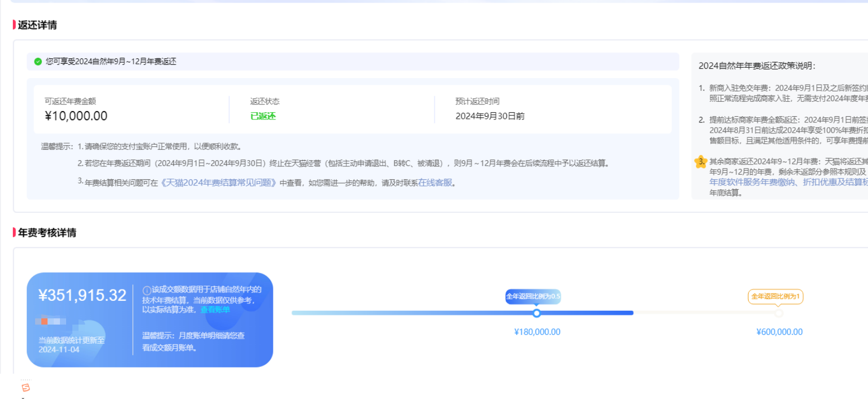The height and width of the screenshot is (399, 868).
Task: Click the red marker beside 返还详情
Action: pyautogui.click(x=14, y=25)
